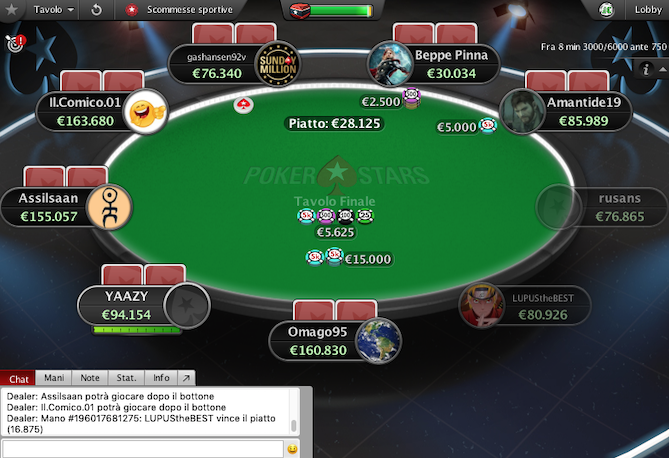This screenshot has height=458, width=669.
Task: Click the rewards progress bar
Action: click(341, 11)
